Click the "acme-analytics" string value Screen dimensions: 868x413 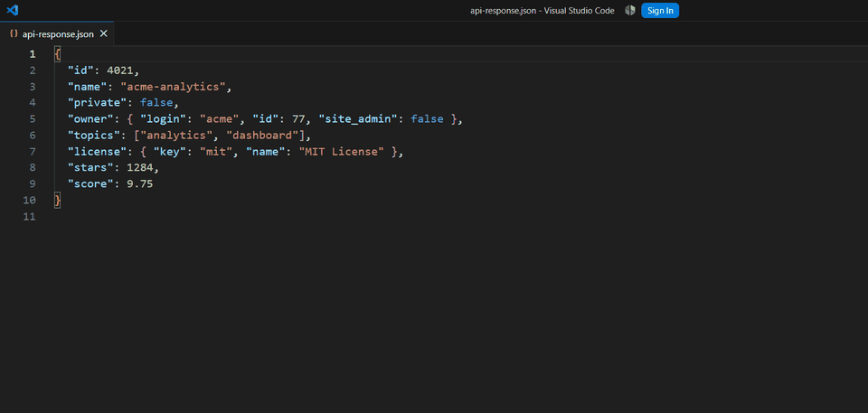(x=173, y=87)
